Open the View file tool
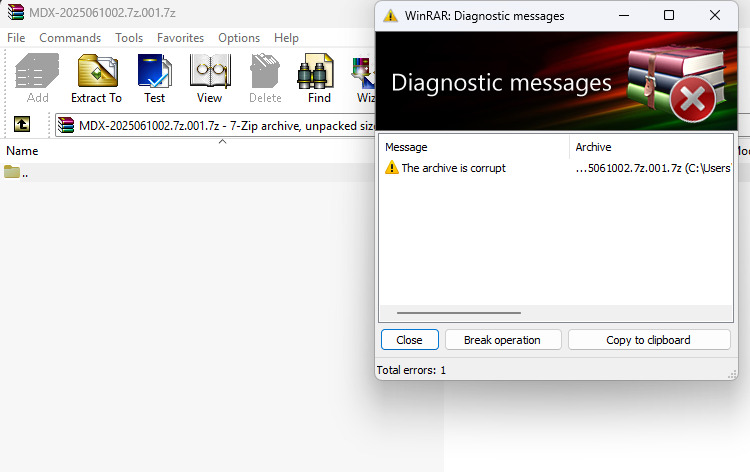The height and width of the screenshot is (472, 750). (x=210, y=78)
